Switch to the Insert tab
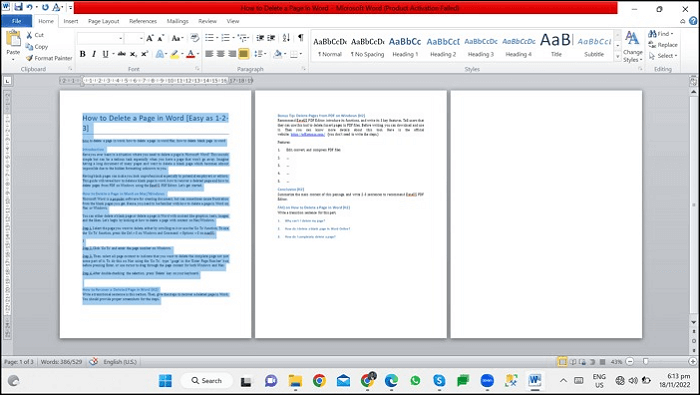Image resolution: width=700 pixels, height=395 pixels. pos(71,21)
